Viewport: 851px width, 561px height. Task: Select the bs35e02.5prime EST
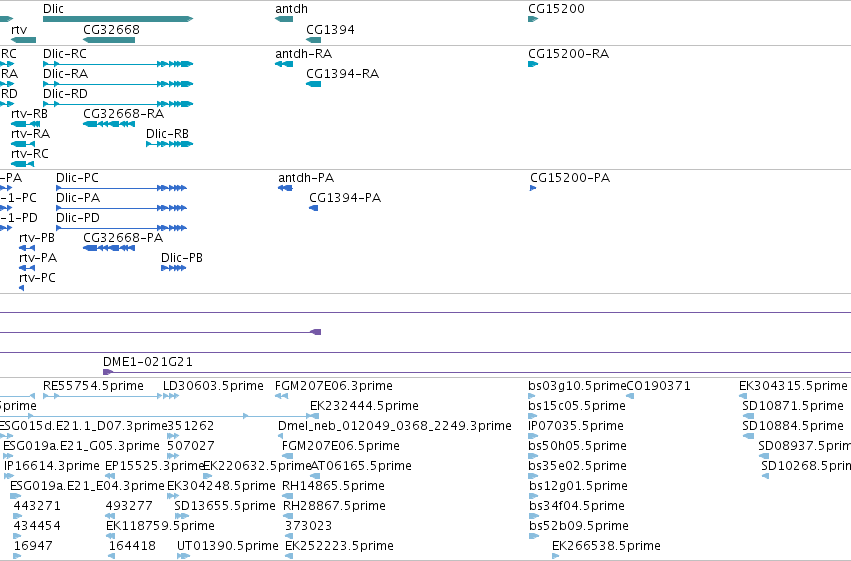(533, 476)
